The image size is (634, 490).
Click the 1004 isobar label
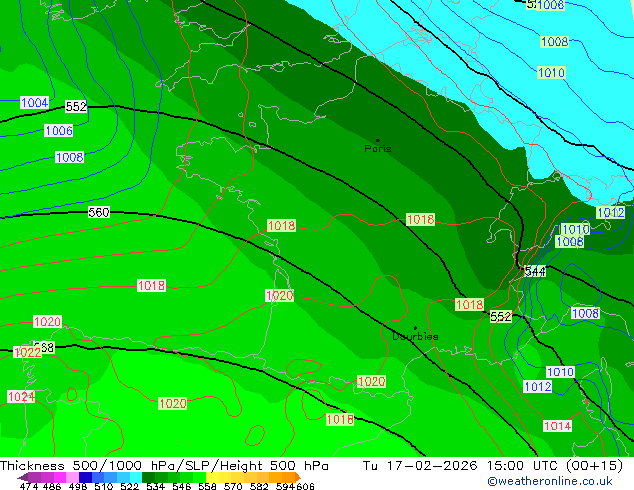coord(34,103)
